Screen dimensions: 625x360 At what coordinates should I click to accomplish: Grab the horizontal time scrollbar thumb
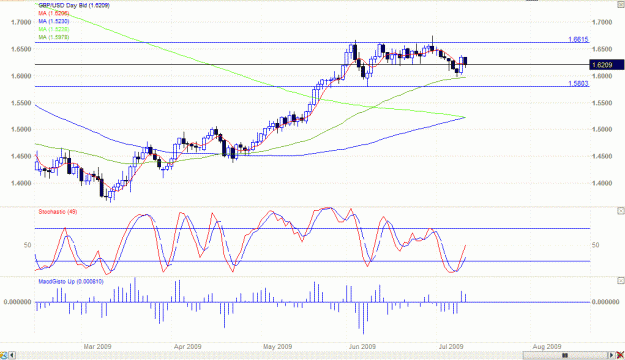coord(564,355)
